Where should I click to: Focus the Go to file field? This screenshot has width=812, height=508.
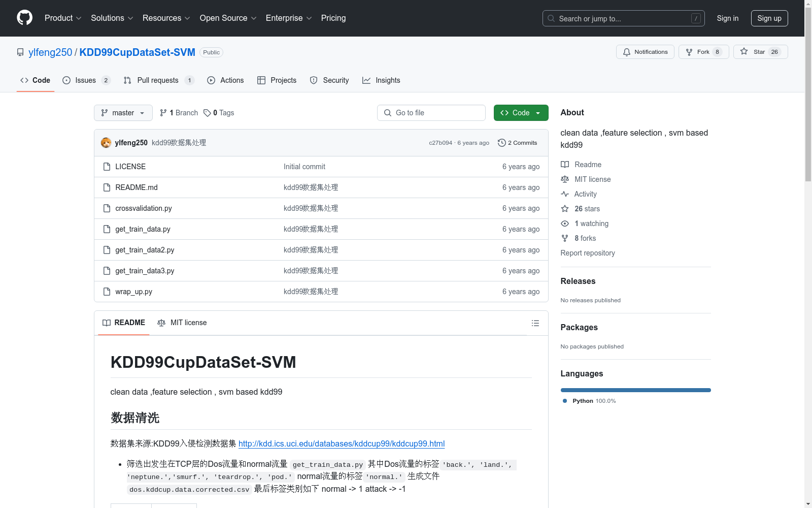(431, 113)
